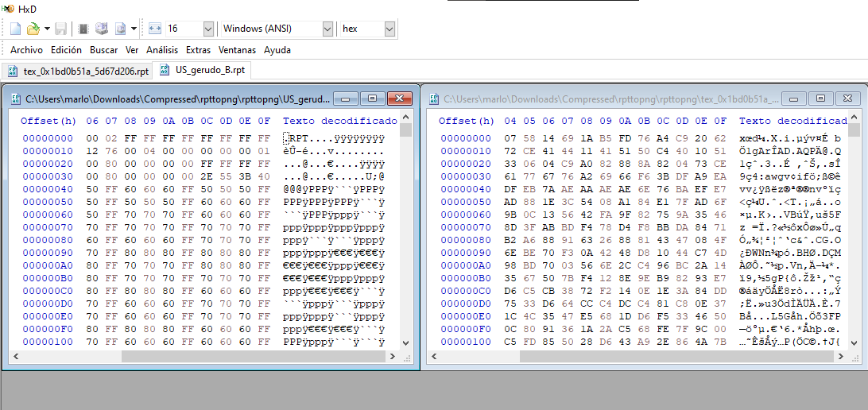Minimize the tex_0x1bd0b51a child window
The width and height of the screenshot is (868, 410).
pos(794,99)
